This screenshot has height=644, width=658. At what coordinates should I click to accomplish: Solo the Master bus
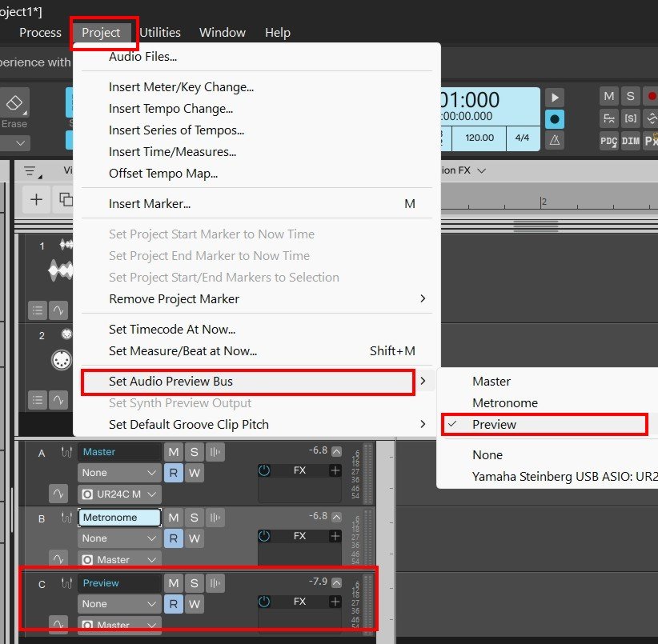click(x=194, y=452)
